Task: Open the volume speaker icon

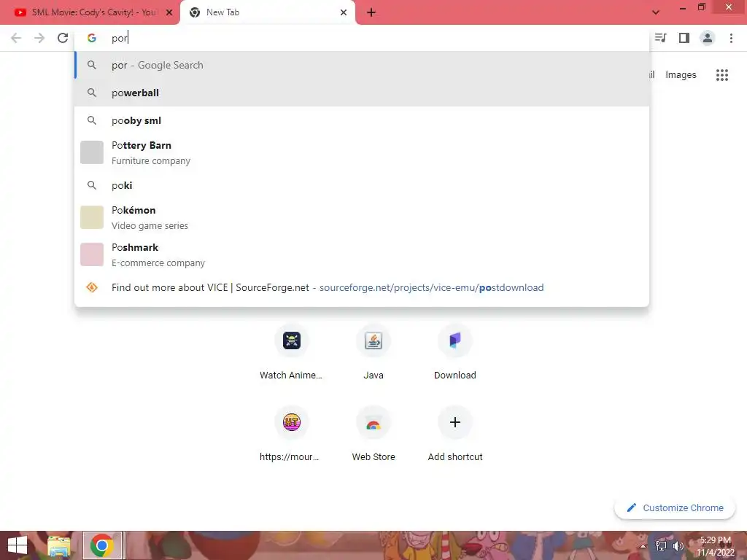Action: [678, 546]
